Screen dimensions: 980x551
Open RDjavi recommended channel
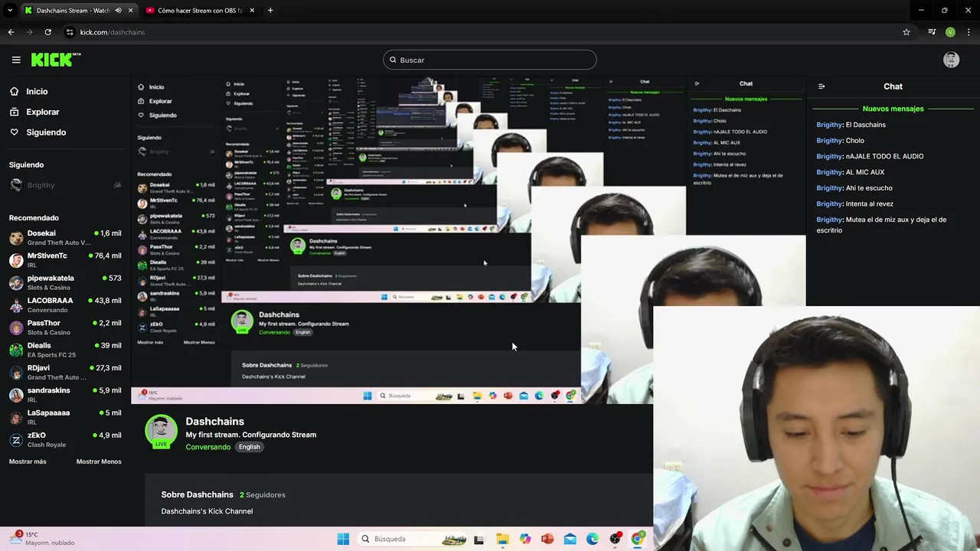[65, 372]
